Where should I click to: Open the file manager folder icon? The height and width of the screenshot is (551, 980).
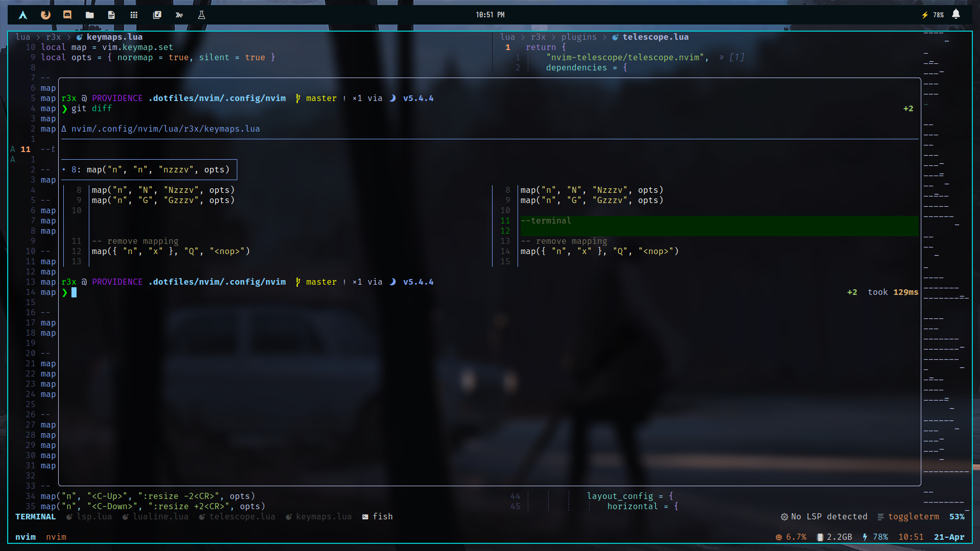click(90, 15)
